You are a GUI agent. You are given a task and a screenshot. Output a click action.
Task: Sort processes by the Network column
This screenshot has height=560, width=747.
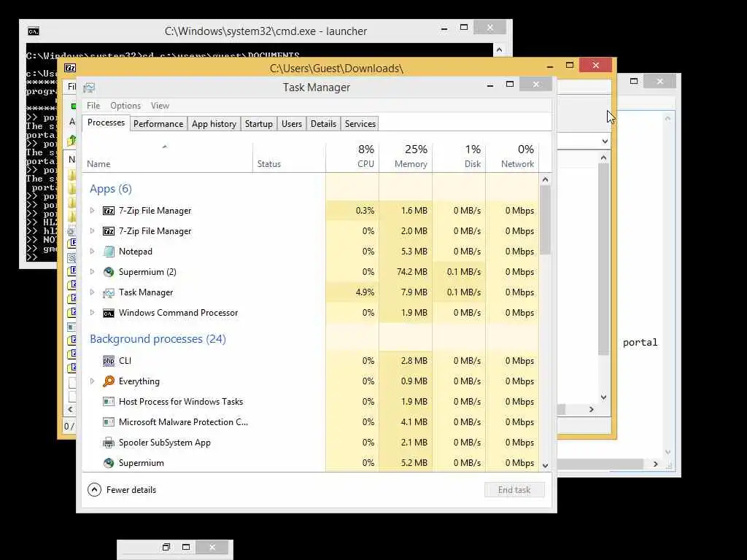click(513, 157)
